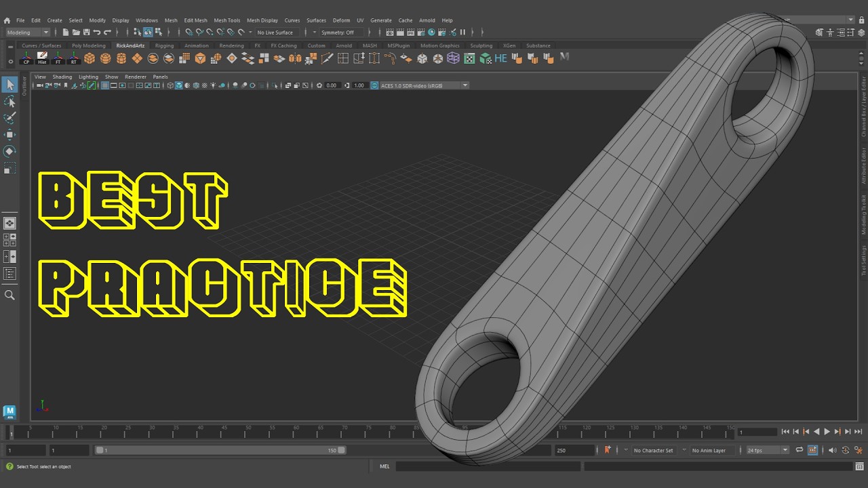Switch to the Sculpting shelf tab
This screenshot has height=488, width=868.
[481, 45]
